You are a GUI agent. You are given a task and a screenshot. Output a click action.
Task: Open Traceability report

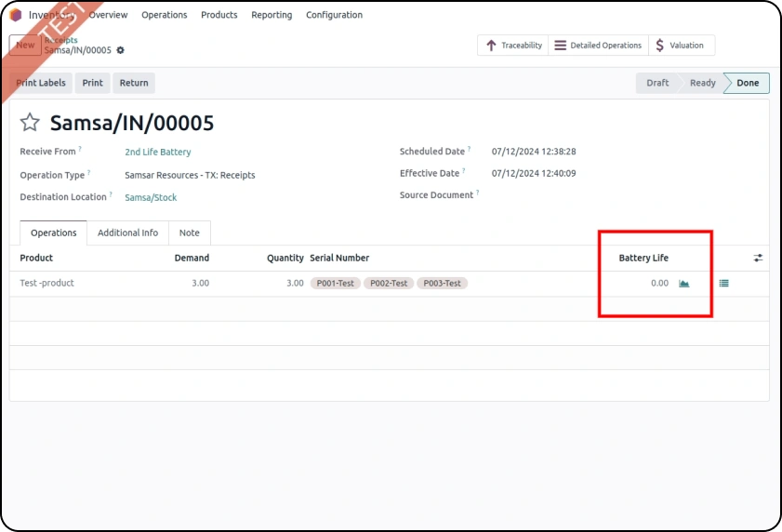tap(513, 46)
